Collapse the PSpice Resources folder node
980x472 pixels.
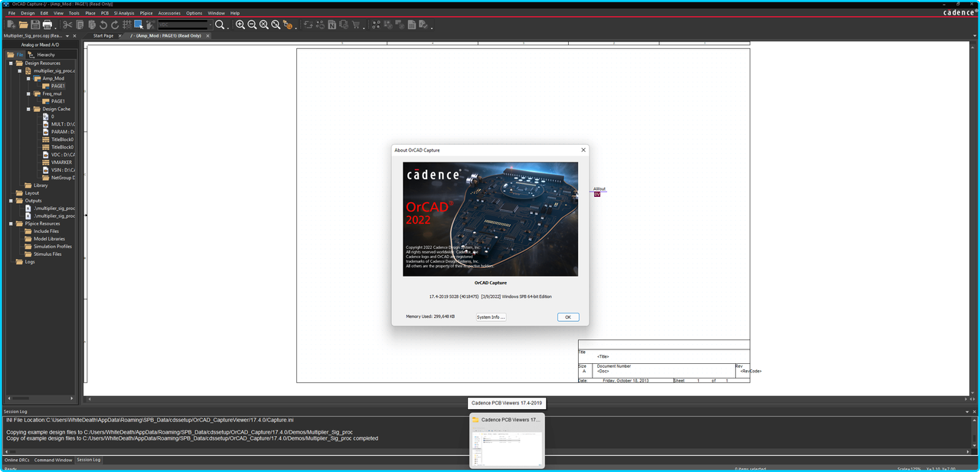[11, 224]
